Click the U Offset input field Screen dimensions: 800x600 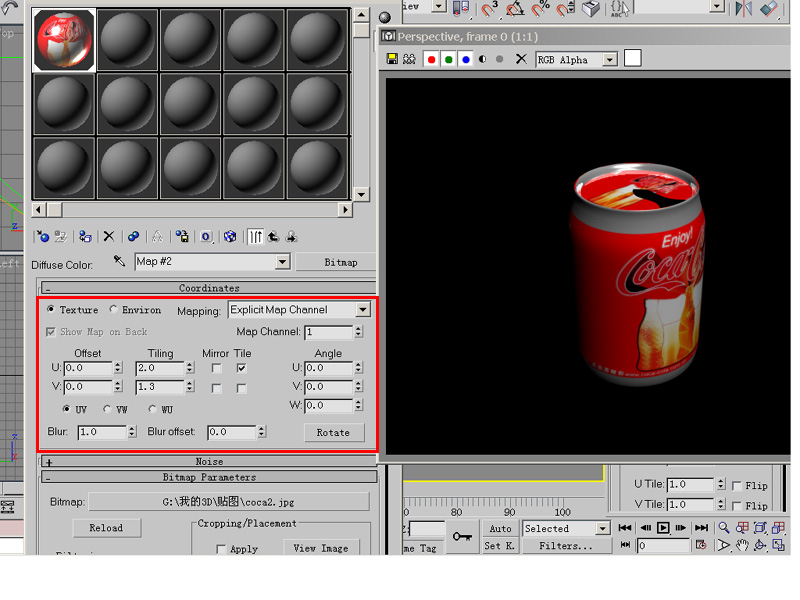[x=88, y=368]
